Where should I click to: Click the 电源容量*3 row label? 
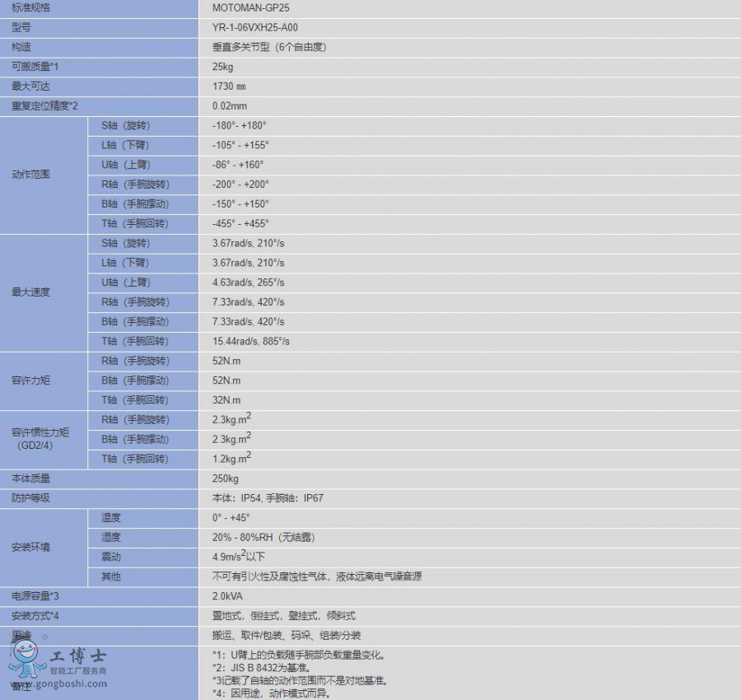tap(35, 596)
